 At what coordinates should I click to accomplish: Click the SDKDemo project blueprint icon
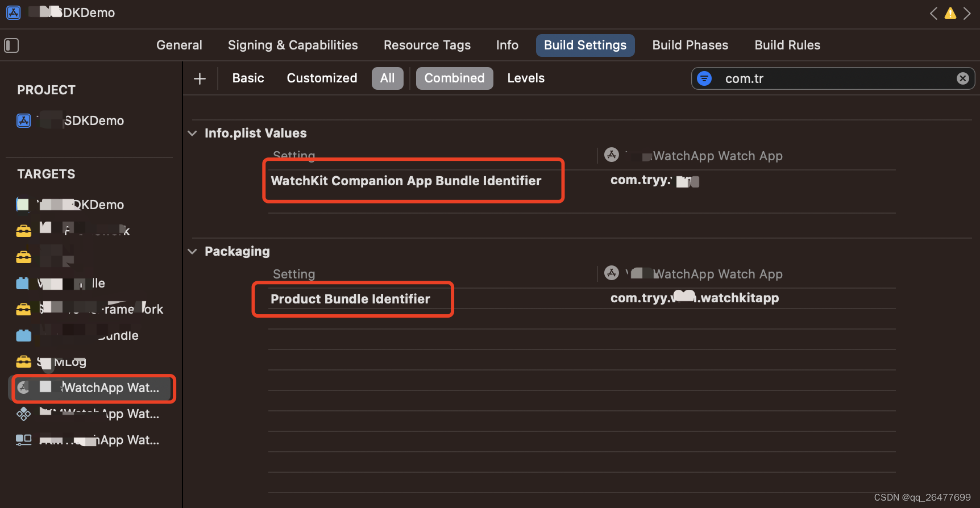[23, 120]
